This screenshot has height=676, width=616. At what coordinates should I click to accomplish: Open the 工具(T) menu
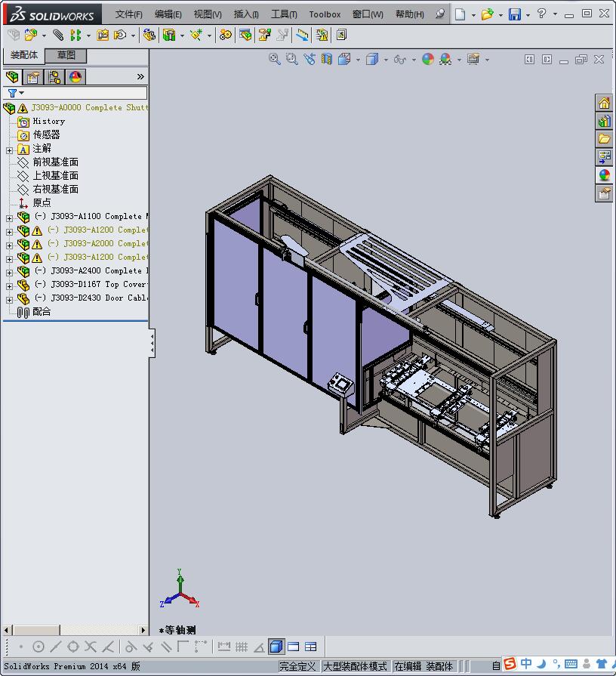point(284,14)
